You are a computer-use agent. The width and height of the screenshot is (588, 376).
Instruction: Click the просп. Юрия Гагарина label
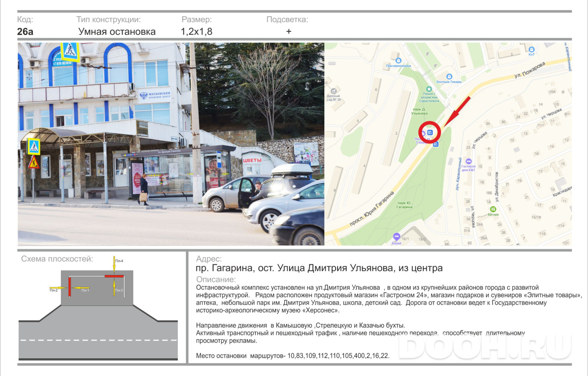[371, 209]
